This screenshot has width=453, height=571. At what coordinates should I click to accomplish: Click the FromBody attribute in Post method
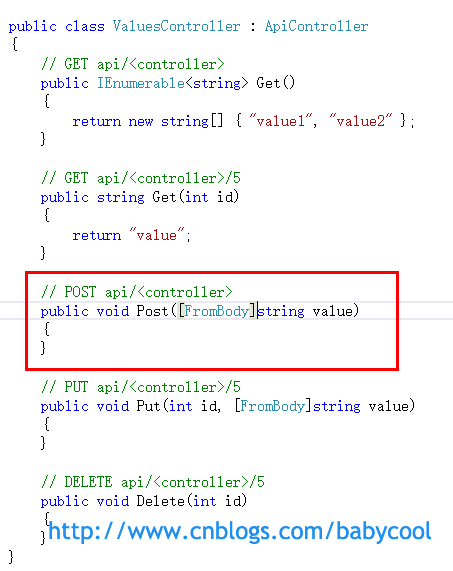point(216,311)
